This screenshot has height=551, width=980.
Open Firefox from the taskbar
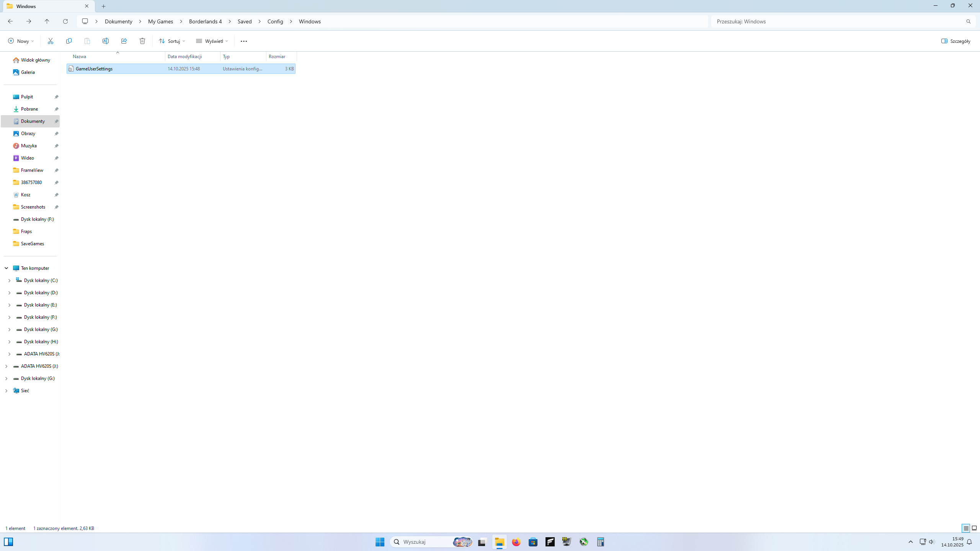[516, 542]
